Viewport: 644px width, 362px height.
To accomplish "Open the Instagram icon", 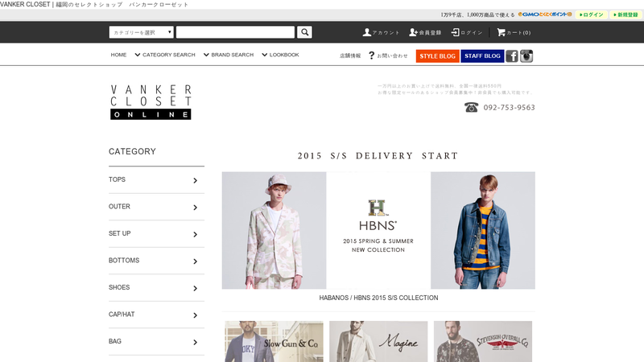I will (526, 56).
